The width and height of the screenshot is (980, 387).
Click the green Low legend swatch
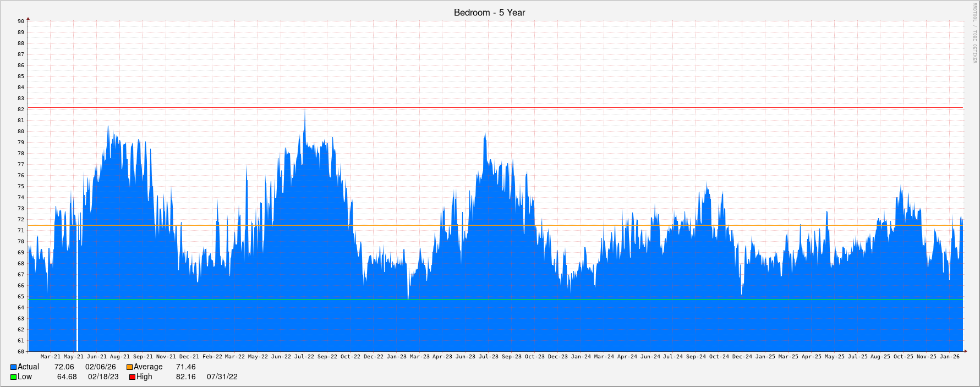13,377
